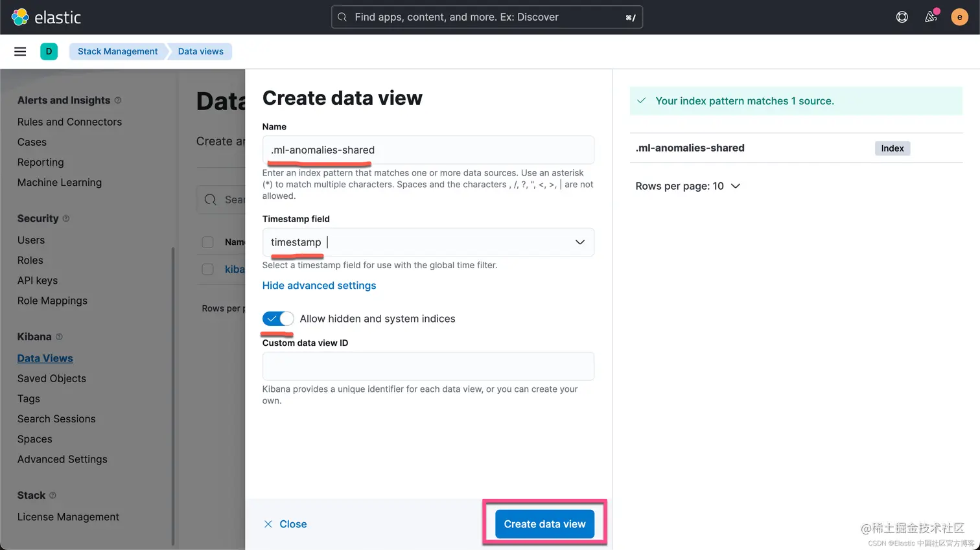Open Spaces page
Screen dimensions: 980x550
click(35, 439)
